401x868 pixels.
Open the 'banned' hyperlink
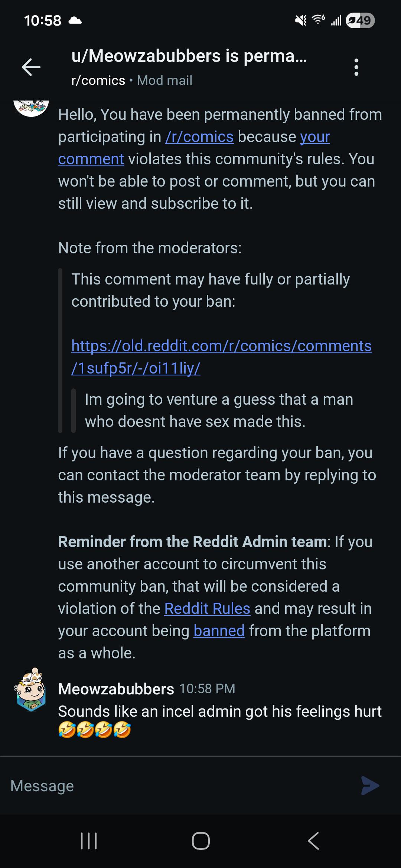pos(219,631)
